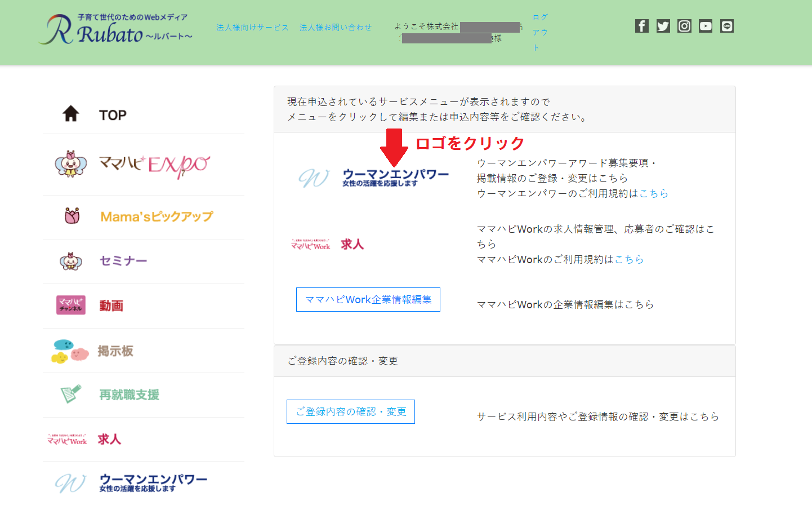Open the Twitter social icon
812x505 pixels.
[x=663, y=26]
